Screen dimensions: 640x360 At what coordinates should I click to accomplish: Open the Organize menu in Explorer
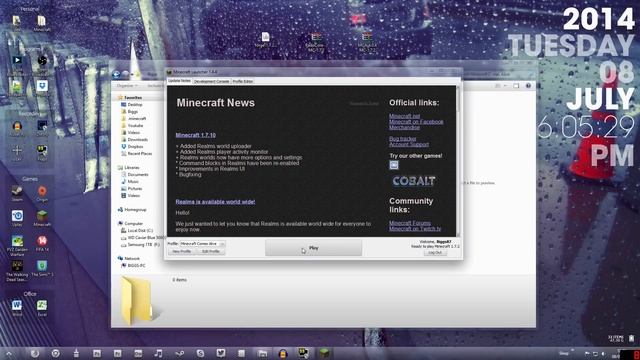click(x=127, y=86)
